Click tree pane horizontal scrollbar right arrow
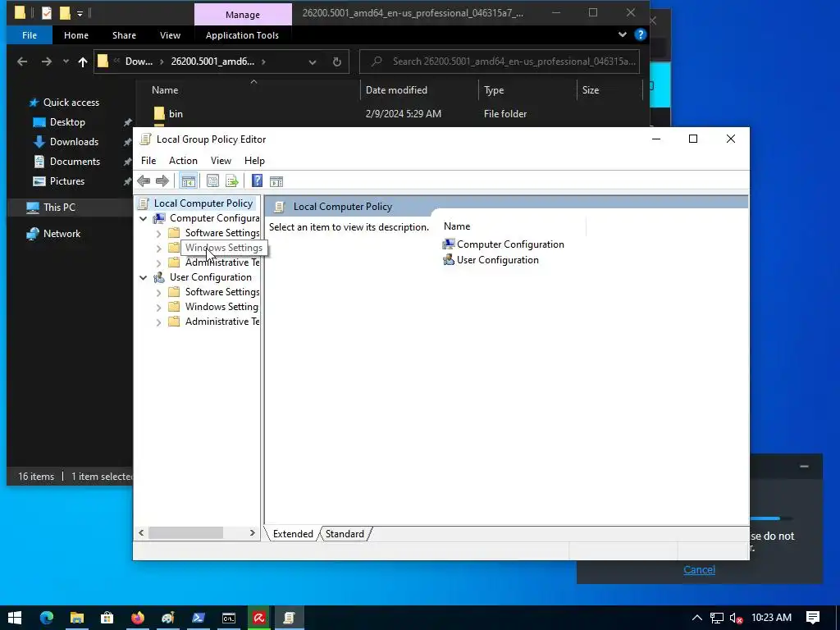 coord(253,533)
